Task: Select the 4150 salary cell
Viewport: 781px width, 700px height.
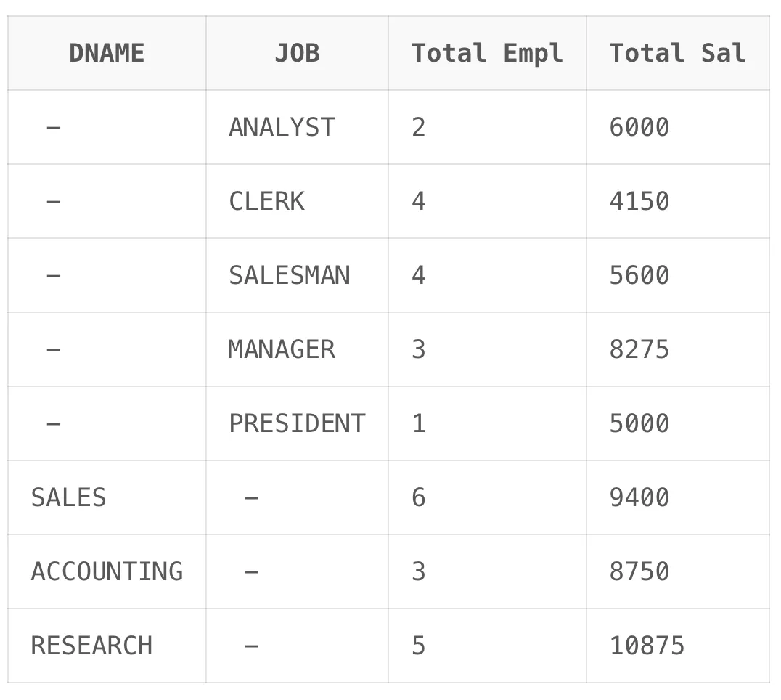Action: [639, 202]
